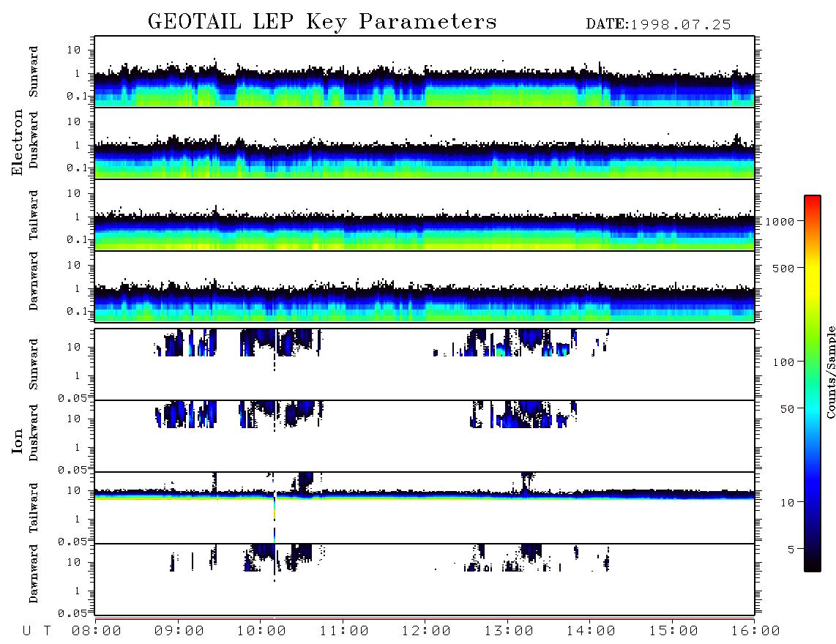Click the 'U T' axis label
The width and height of the screenshot is (836, 644).
tap(37, 632)
